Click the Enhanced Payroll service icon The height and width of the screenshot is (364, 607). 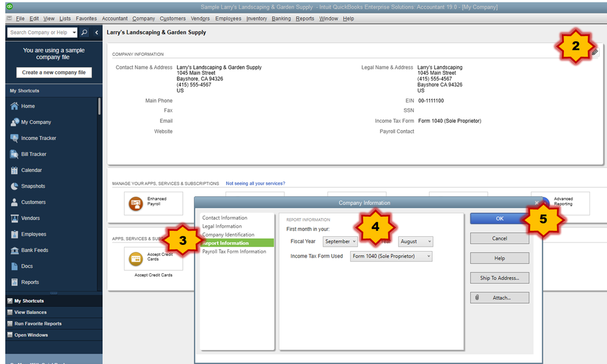(136, 204)
